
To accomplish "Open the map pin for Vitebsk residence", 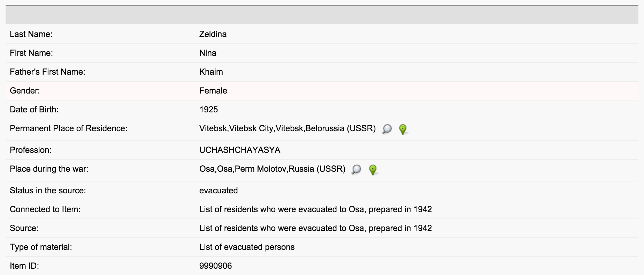I will [403, 129].
